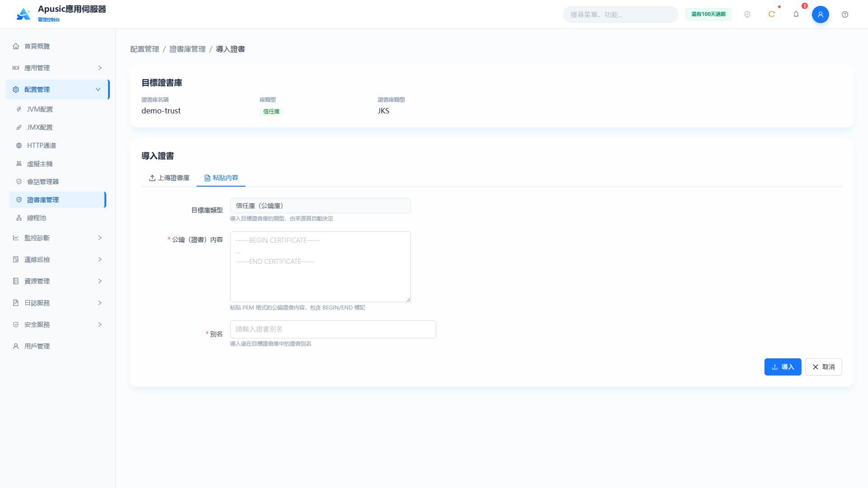
Task: Click the 信任庫 type tag
Action: click(x=271, y=112)
